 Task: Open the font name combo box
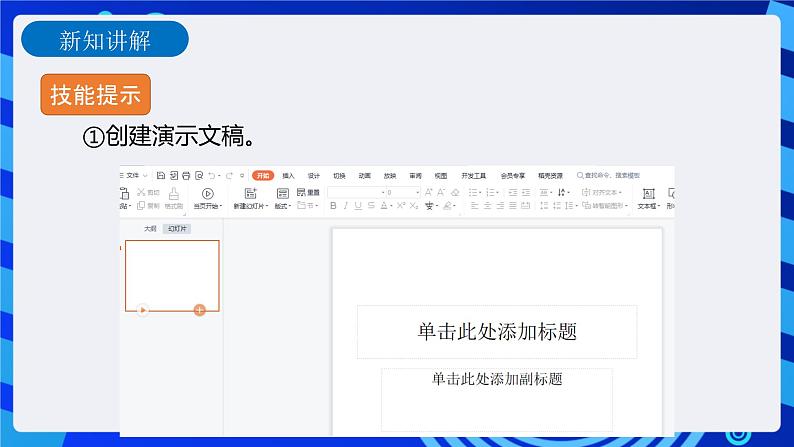pyautogui.click(x=356, y=192)
